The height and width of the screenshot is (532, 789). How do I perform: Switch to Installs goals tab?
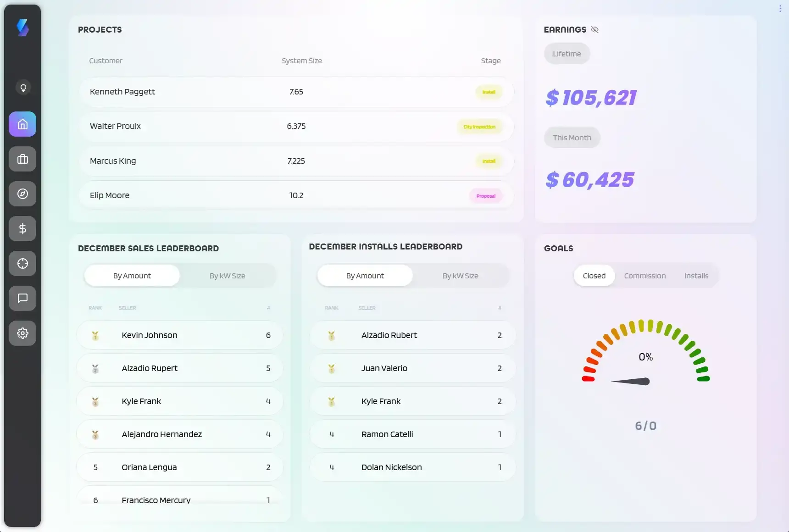[x=696, y=276]
